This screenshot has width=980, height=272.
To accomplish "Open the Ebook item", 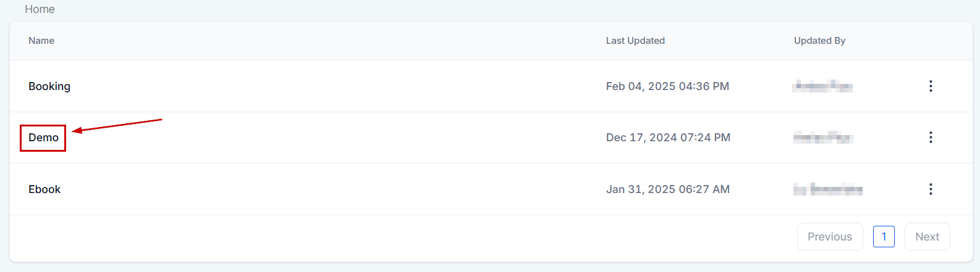I will coord(44,189).
